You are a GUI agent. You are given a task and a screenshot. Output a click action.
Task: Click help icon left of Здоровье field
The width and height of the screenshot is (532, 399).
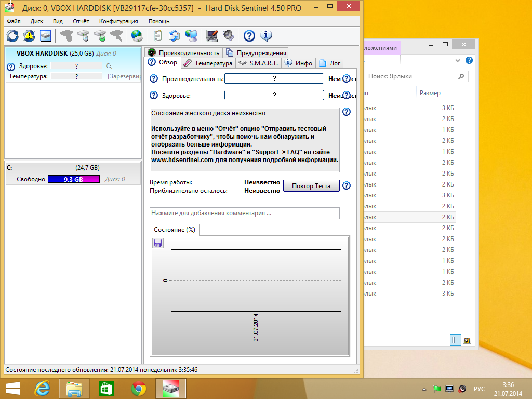[154, 96]
